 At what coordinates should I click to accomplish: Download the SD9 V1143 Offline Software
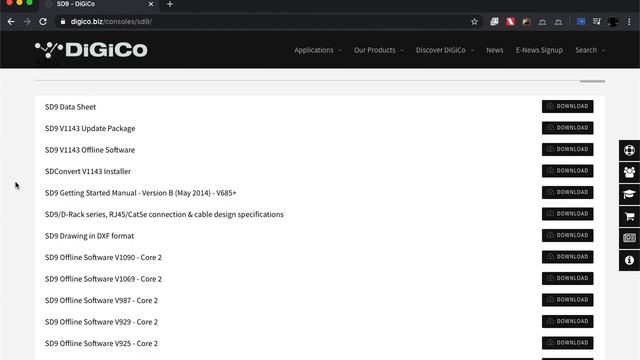[x=567, y=149]
